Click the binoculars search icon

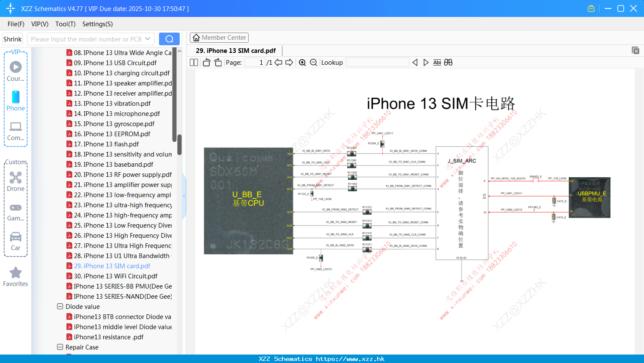click(448, 63)
